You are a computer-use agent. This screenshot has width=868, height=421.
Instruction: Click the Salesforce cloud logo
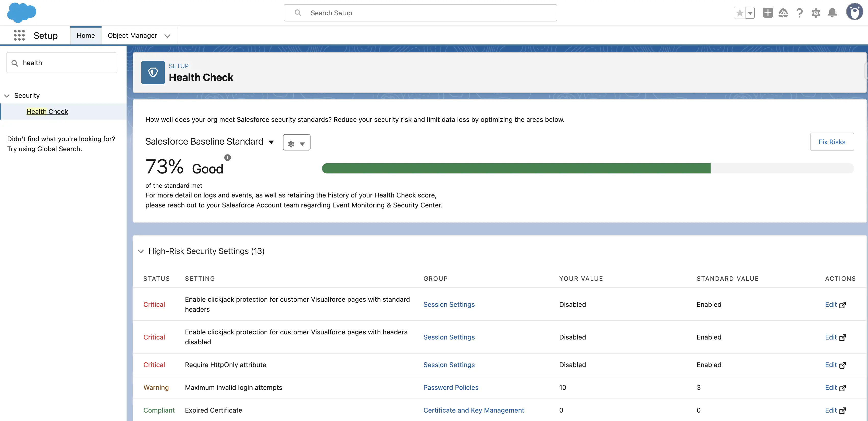22,13
